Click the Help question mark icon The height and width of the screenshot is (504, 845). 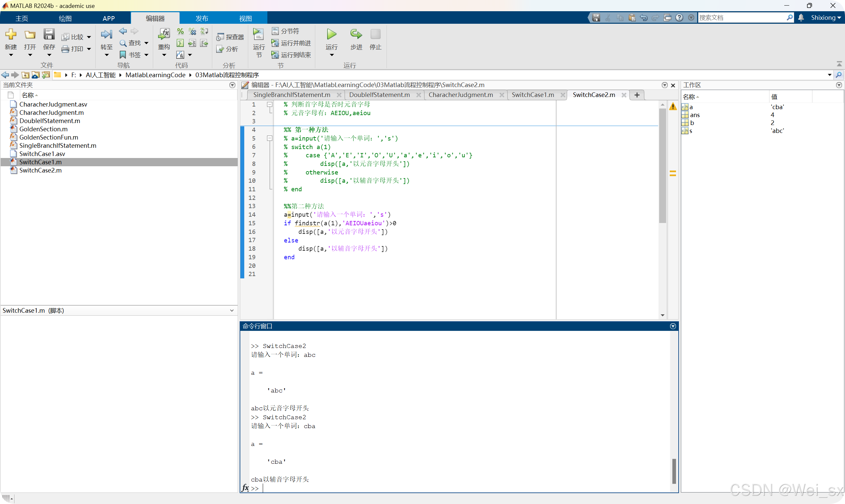pyautogui.click(x=679, y=17)
